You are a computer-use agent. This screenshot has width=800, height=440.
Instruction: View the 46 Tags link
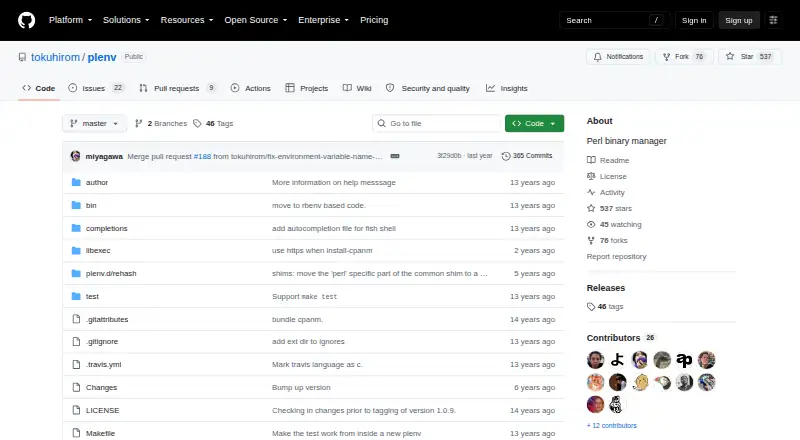point(213,124)
